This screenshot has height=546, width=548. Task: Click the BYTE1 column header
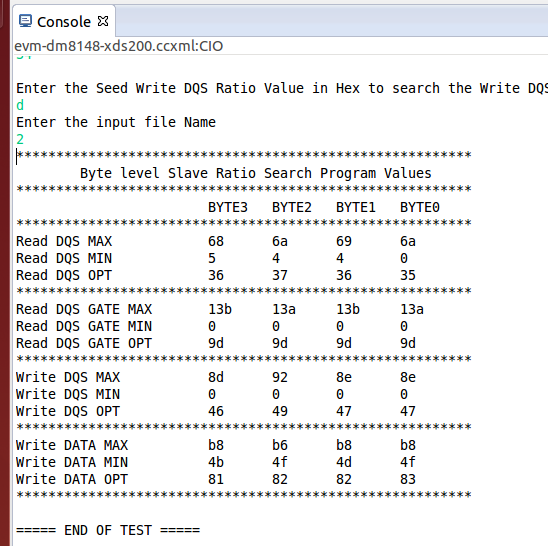tap(355, 207)
